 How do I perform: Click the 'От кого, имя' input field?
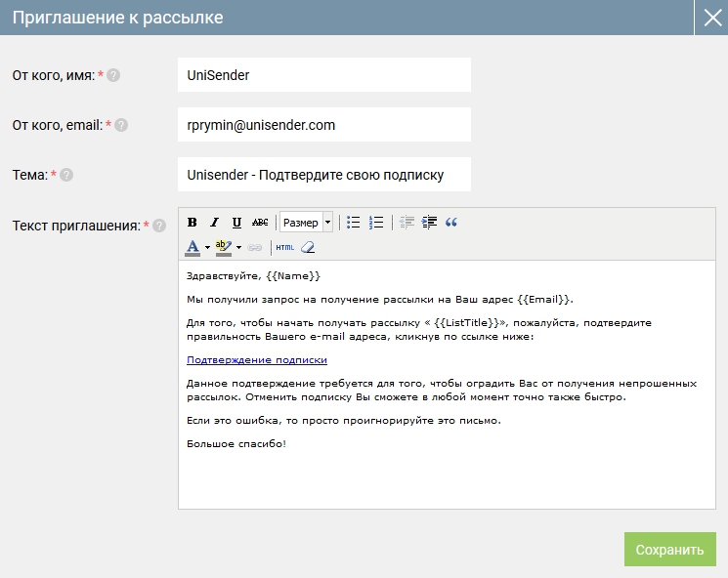pos(323,75)
